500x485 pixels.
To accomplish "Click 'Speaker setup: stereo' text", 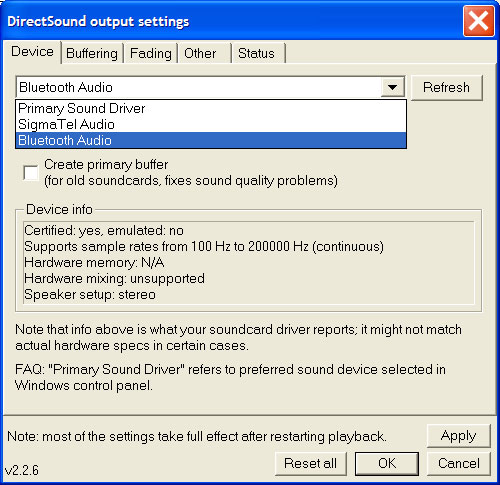I will [x=90, y=295].
